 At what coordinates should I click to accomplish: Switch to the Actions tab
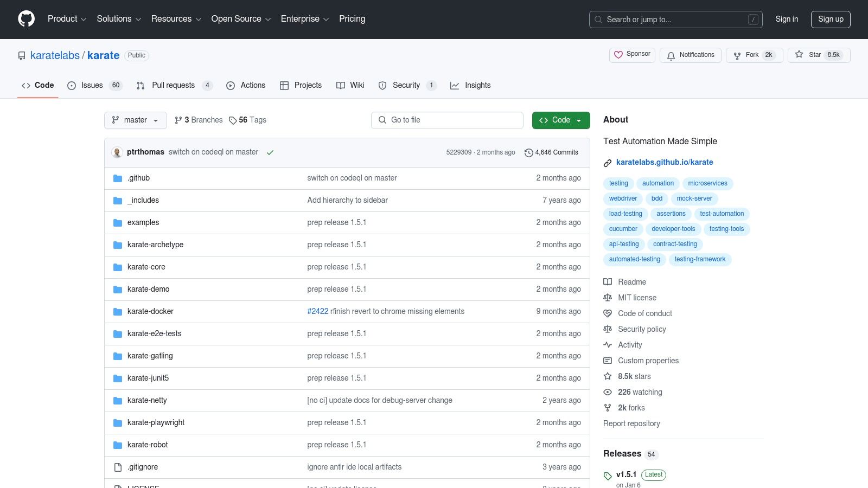pyautogui.click(x=246, y=86)
